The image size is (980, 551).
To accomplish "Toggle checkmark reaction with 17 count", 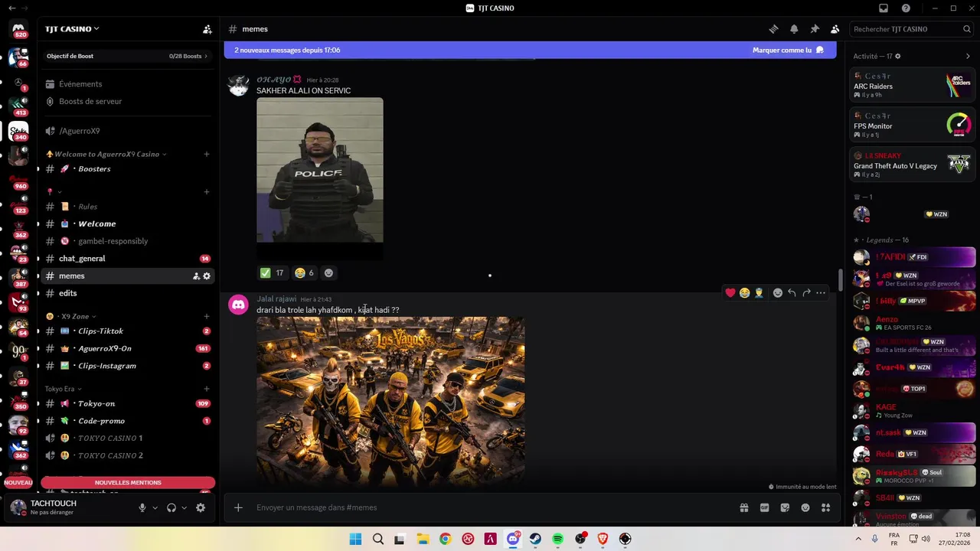I will pos(272,272).
